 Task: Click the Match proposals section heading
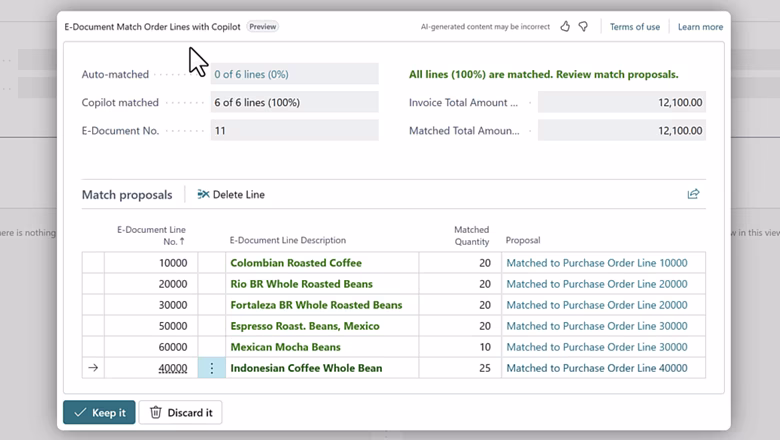pyautogui.click(x=126, y=195)
